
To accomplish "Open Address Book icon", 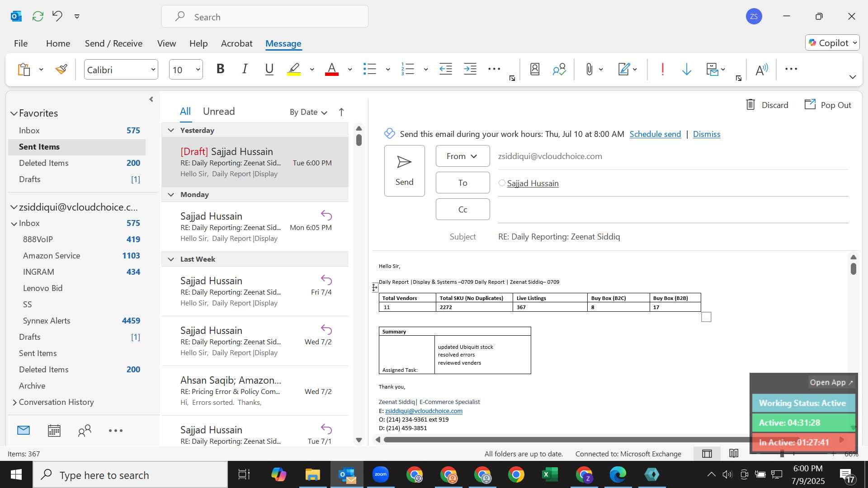I will [535, 69].
